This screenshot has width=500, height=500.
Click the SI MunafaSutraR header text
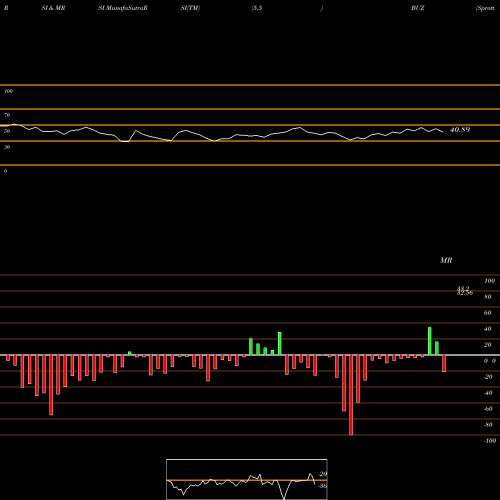click(123, 8)
